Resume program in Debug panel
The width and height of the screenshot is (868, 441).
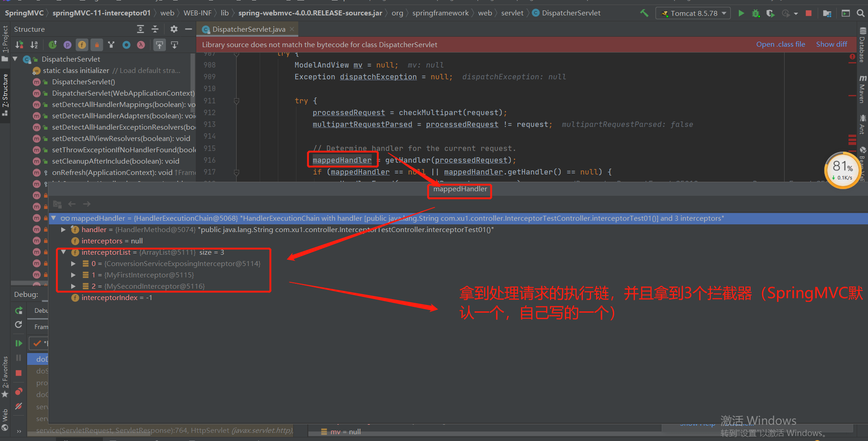pyautogui.click(x=19, y=343)
